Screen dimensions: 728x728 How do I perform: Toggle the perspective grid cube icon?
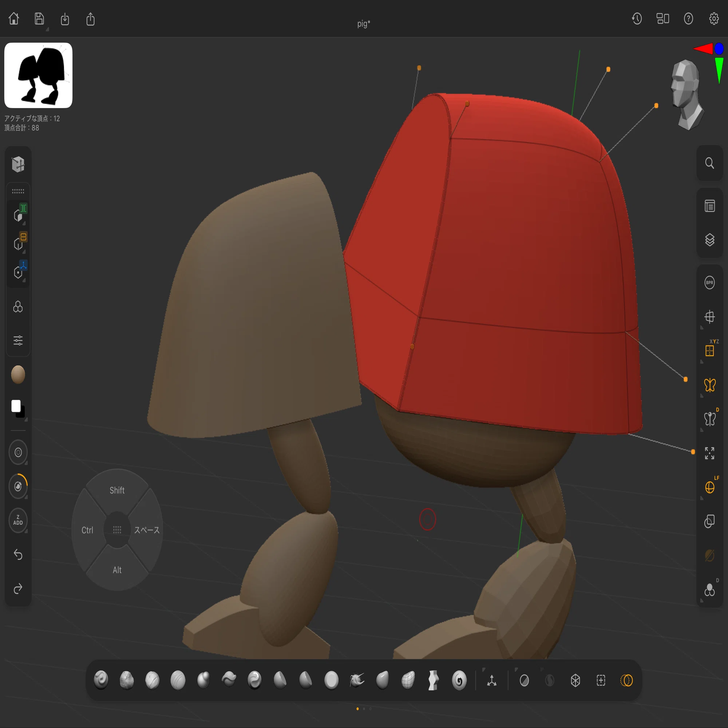tap(709, 317)
